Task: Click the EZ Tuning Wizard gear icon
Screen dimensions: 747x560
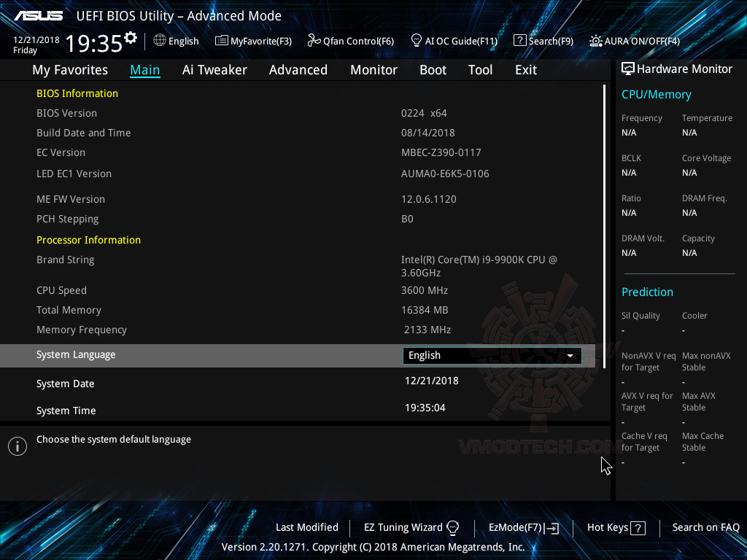Action: pyautogui.click(x=454, y=527)
